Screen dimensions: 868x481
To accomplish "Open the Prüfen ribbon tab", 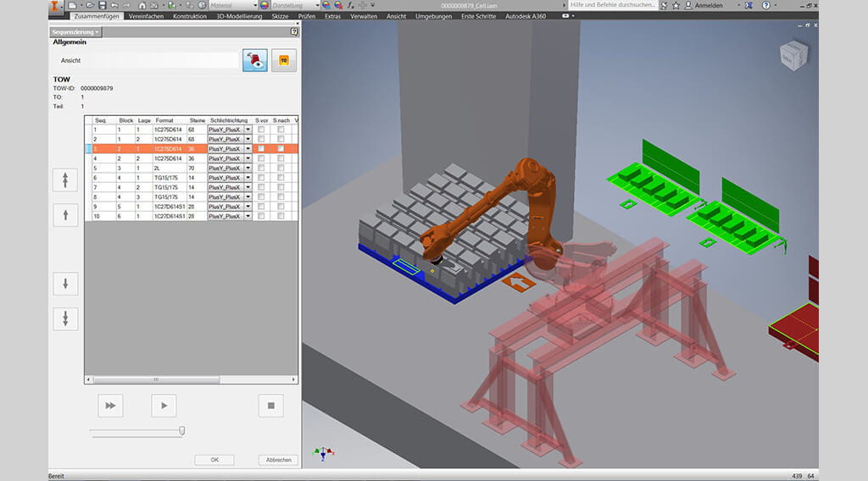I will click(x=309, y=16).
